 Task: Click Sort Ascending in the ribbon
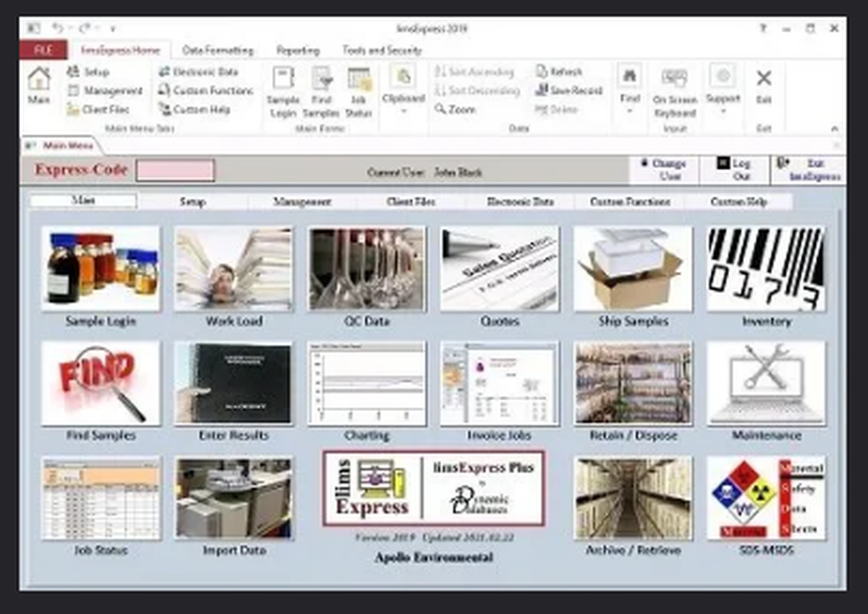[x=475, y=71]
